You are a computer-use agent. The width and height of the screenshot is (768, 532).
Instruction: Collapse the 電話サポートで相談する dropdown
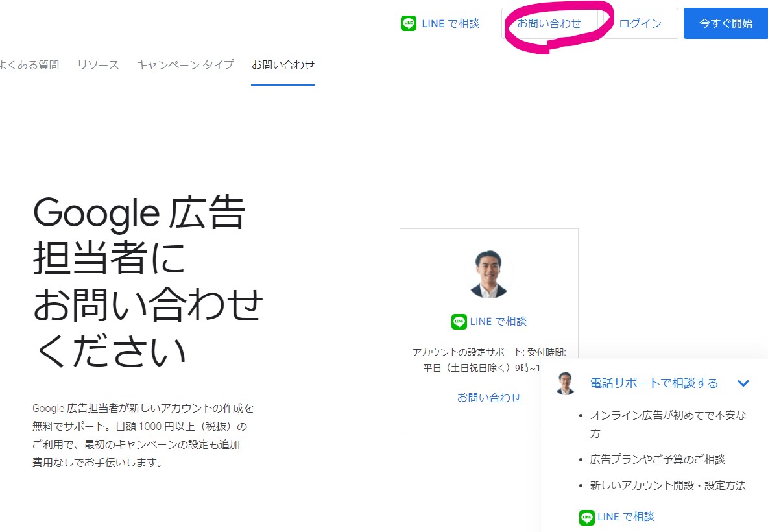point(743,383)
